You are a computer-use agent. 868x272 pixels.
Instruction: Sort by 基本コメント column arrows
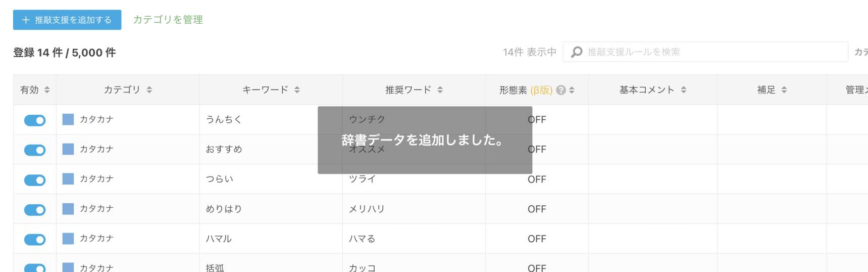pyautogui.click(x=684, y=89)
